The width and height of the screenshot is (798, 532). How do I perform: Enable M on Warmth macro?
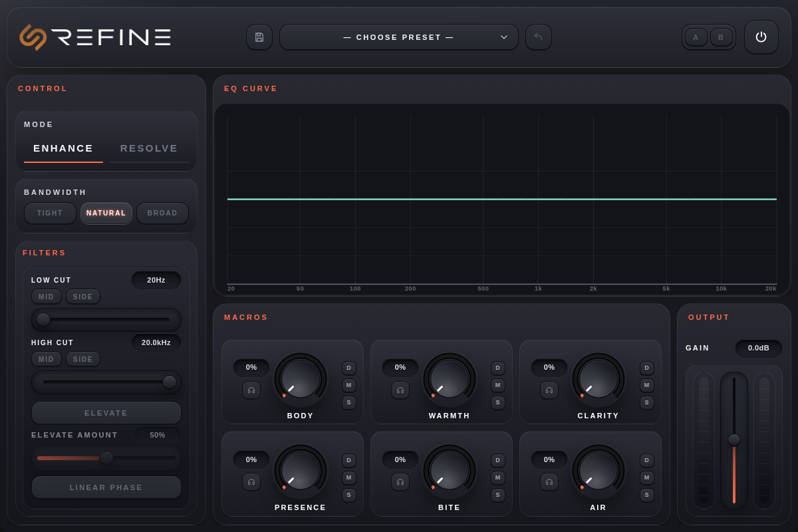click(x=498, y=385)
